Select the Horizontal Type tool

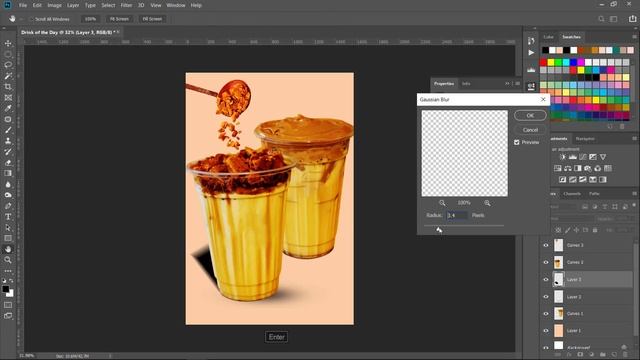tap(8, 217)
